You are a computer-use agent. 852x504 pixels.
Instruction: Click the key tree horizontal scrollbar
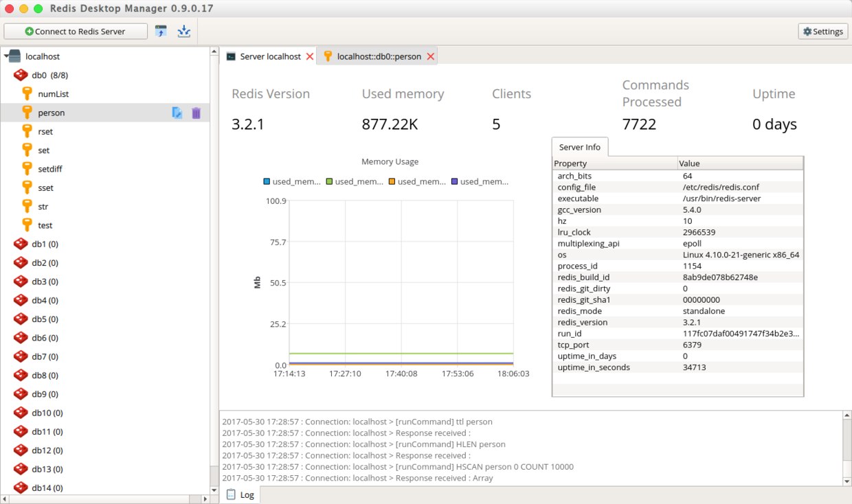pos(105,499)
